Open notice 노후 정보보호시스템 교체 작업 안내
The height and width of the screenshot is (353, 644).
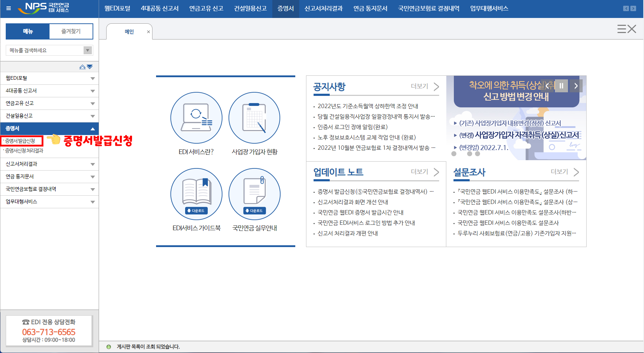(x=367, y=138)
